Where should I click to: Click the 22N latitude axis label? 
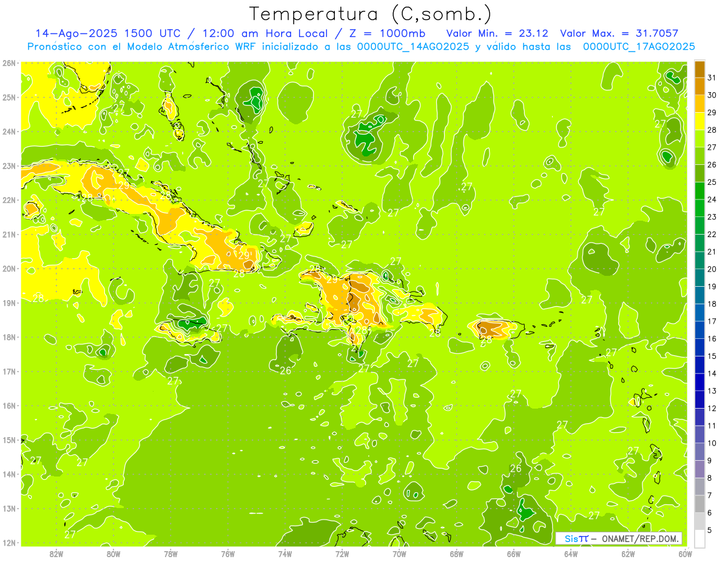tap(8, 200)
